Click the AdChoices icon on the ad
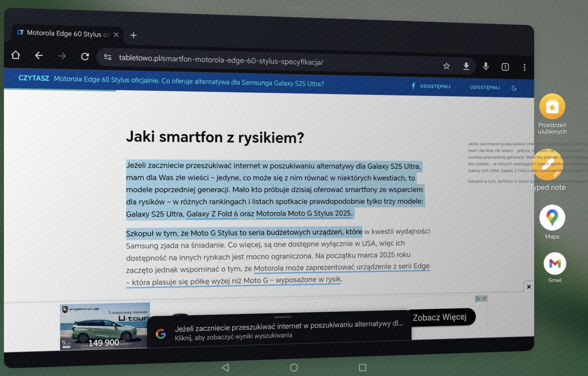Image resolution: width=588 pixels, height=376 pixels. coord(478,299)
